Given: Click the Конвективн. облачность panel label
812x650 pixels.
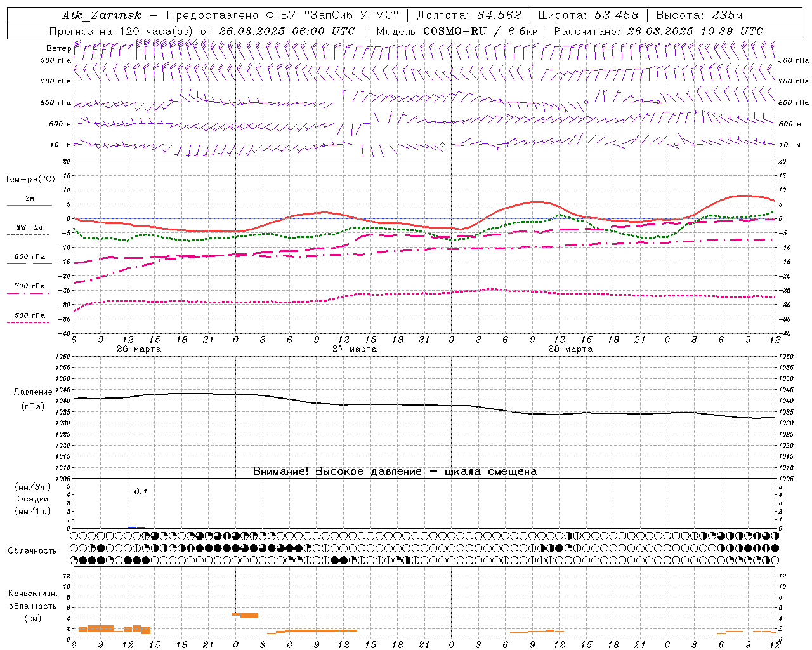Looking at the screenshot, I should [32, 600].
